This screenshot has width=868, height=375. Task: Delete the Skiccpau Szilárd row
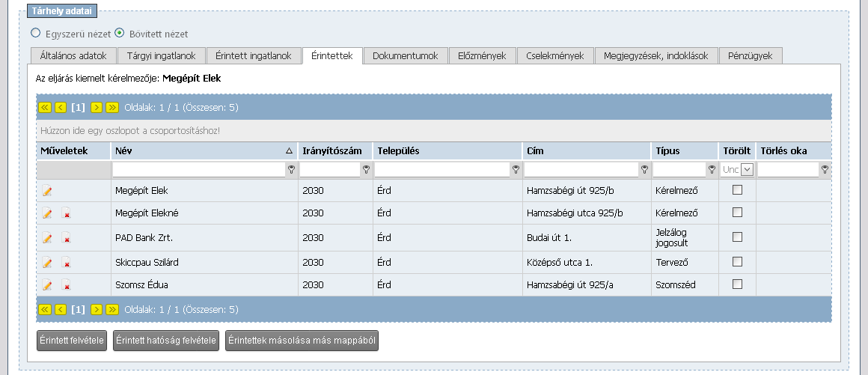pos(66,263)
